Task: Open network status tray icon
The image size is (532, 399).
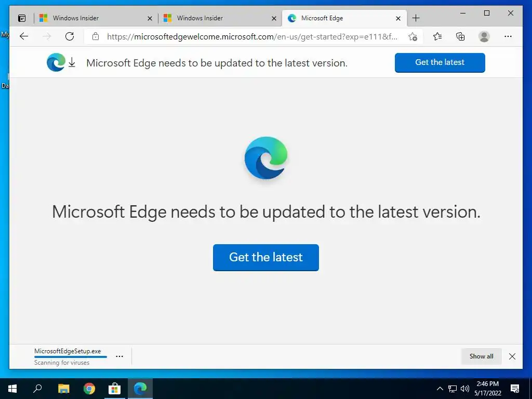Action: click(453, 389)
